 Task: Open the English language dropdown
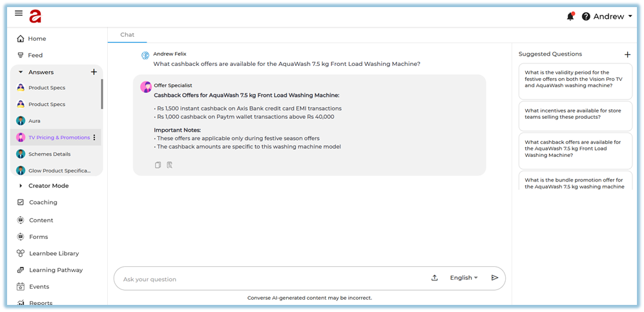[x=464, y=278]
